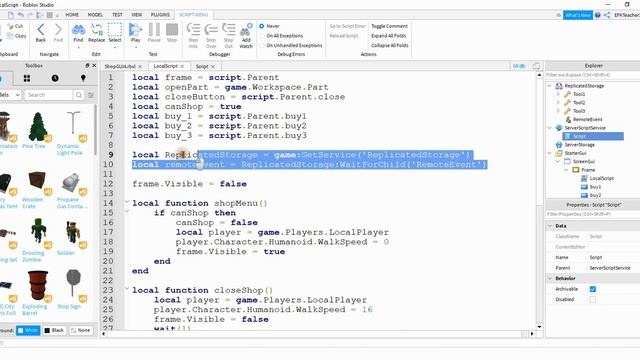This screenshot has height=360, width=640.
Task: Collapse the ServerScriptService node
Action: point(550,128)
